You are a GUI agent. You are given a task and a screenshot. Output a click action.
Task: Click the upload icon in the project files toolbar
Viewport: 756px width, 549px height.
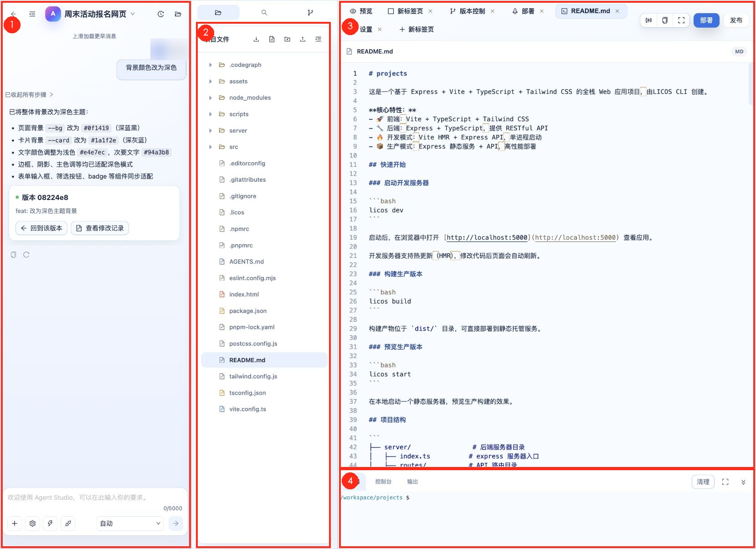[303, 39]
